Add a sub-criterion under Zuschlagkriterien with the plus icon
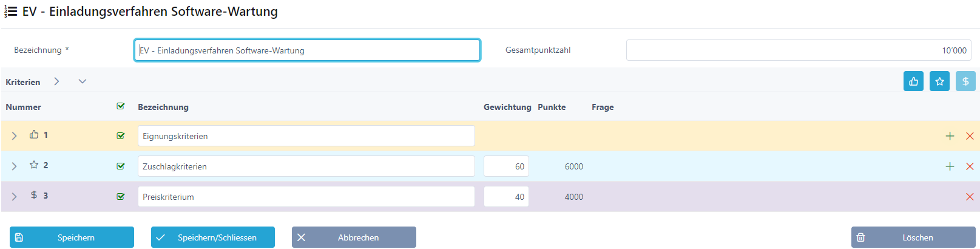The width and height of the screenshot is (980, 249). (x=950, y=166)
